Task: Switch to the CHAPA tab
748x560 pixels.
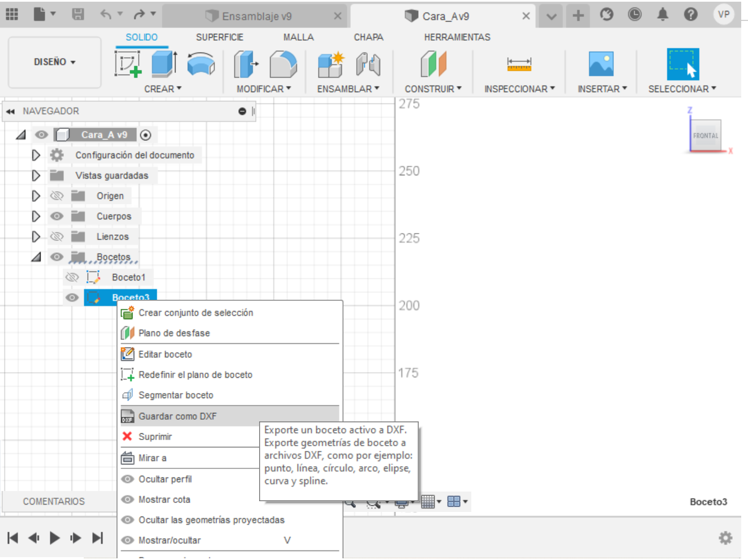Action: [368, 37]
